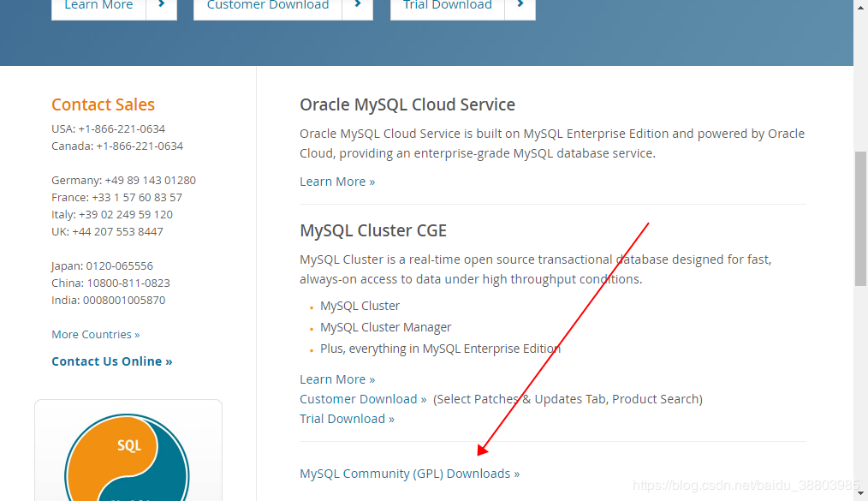This screenshot has width=868, height=501.
Task: Click the China: 10800-811-0823 line
Action: pyautogui.click(x=110, y=283)
